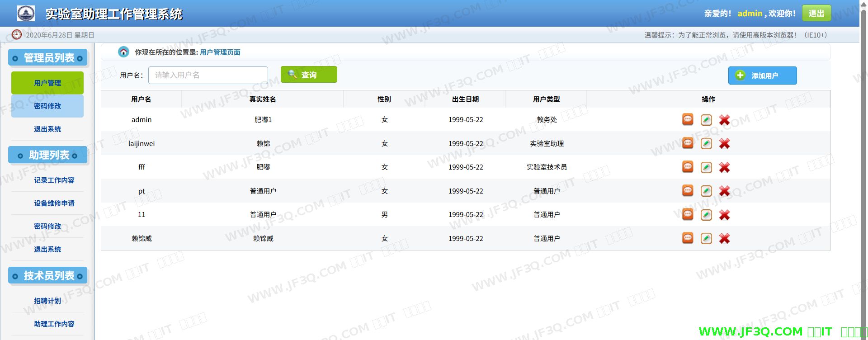The height and width of the screenshot is (340, 868).
Task: Delete admin user with red X
Action: pos(724,120)
